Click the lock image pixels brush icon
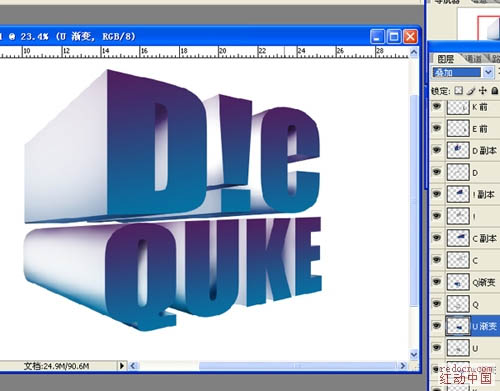The height and width of the screenshot is (391, 500). point(471,90)
